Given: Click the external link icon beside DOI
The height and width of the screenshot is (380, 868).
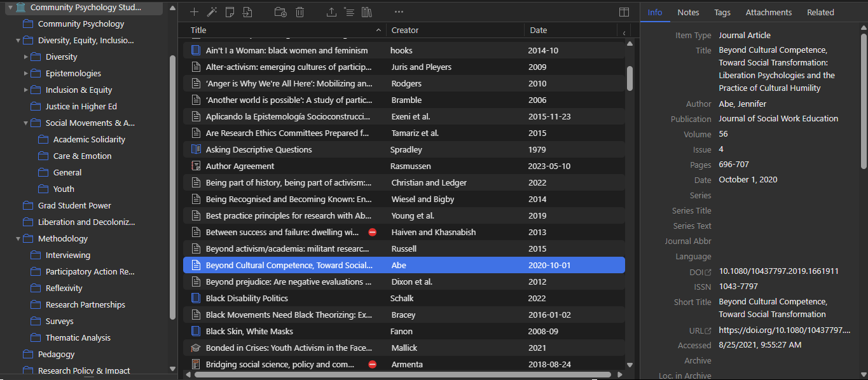Looking at the screenshot, I should coord(708,272).
